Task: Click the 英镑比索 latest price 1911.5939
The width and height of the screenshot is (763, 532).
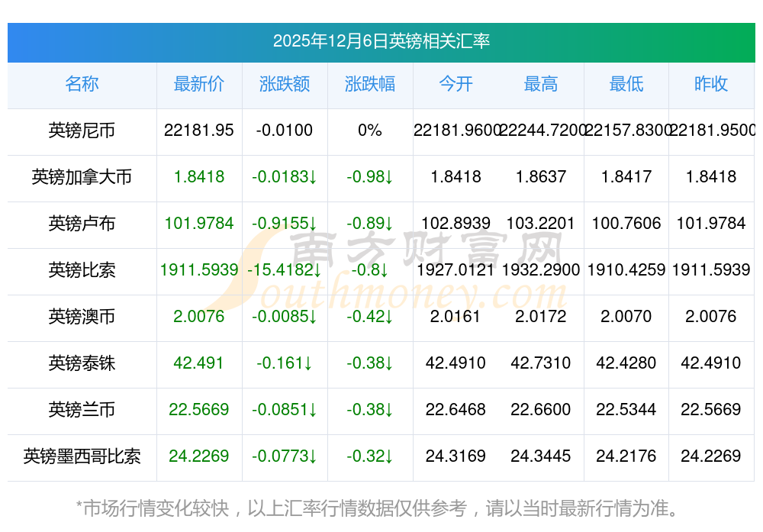Action: [199, 270]
